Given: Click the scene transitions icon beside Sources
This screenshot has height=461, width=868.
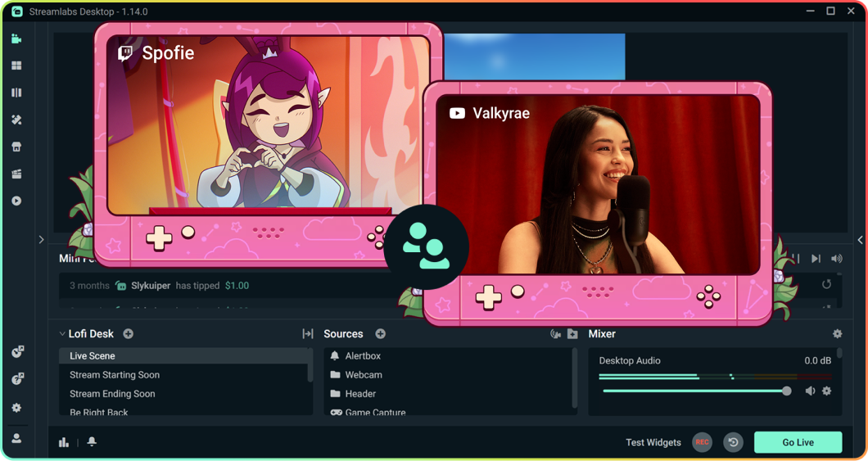Looking at the screenshot, I should (308, 334).
